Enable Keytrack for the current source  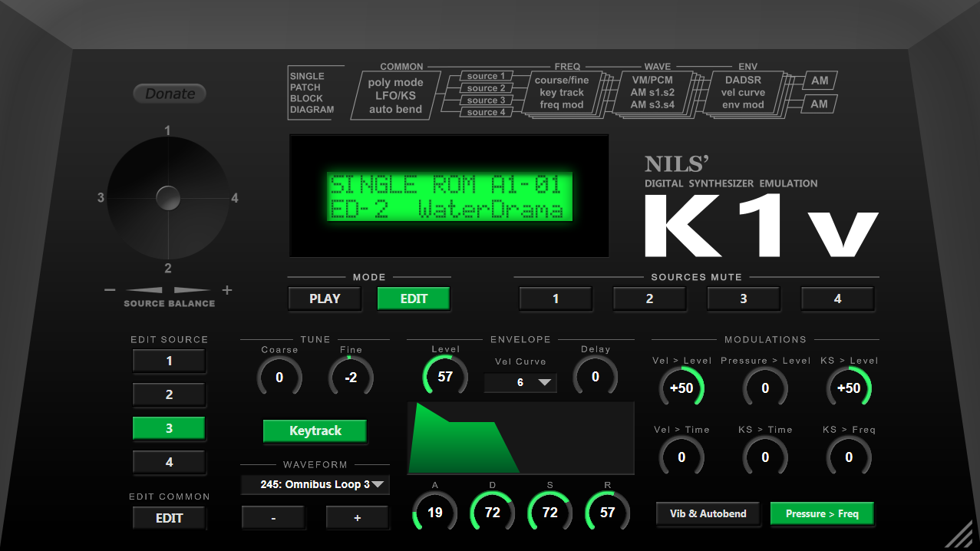pyautogui.click(x=315, y=431)
